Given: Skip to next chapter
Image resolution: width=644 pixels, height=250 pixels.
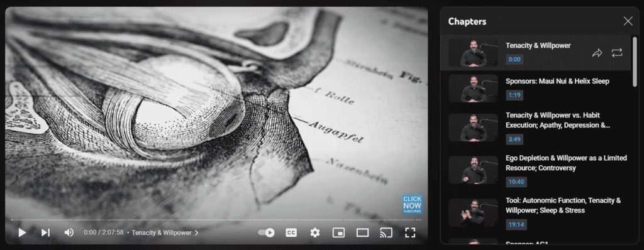Looking at the screenshot, I should coord(45,233).
